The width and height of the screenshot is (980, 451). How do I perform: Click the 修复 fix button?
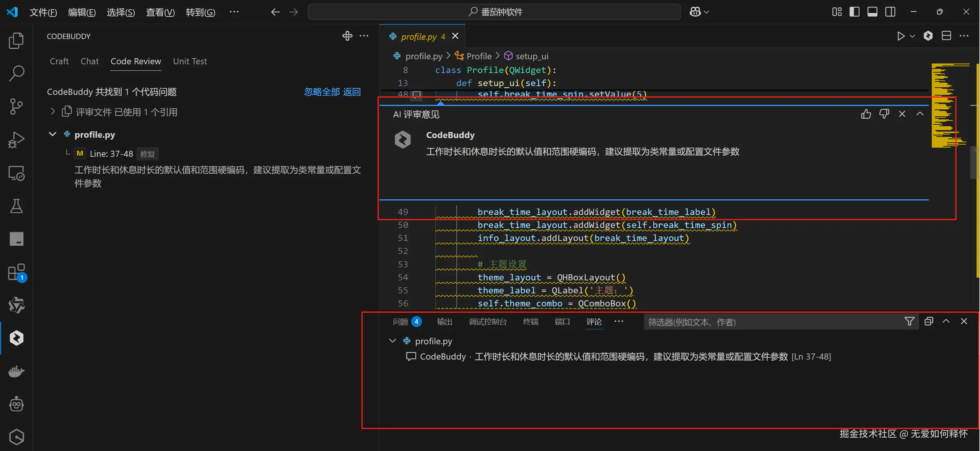pos(147,154)
